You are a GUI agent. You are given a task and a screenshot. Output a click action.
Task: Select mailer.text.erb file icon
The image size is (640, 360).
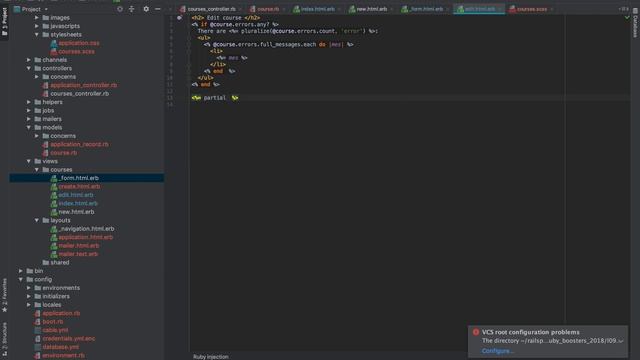pyautogui.click(x=53, y=254)
